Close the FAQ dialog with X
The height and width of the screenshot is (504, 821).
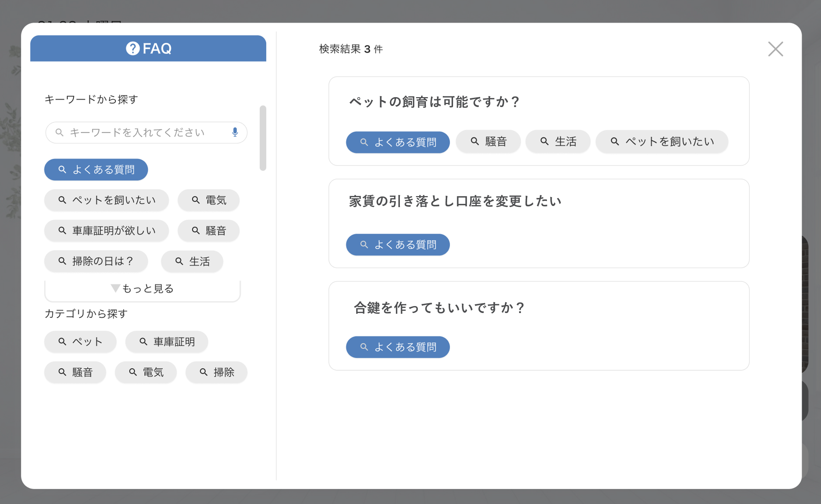776,49
